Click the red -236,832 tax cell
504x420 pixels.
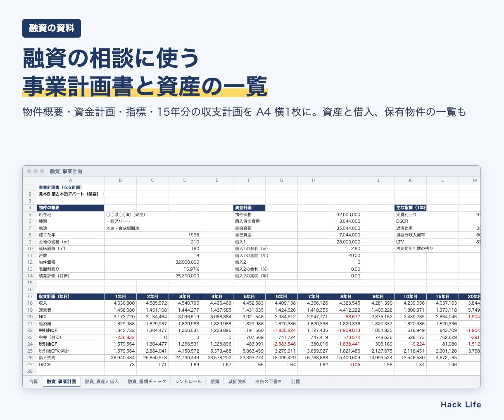pyautogui.click(x=120, y=337)
